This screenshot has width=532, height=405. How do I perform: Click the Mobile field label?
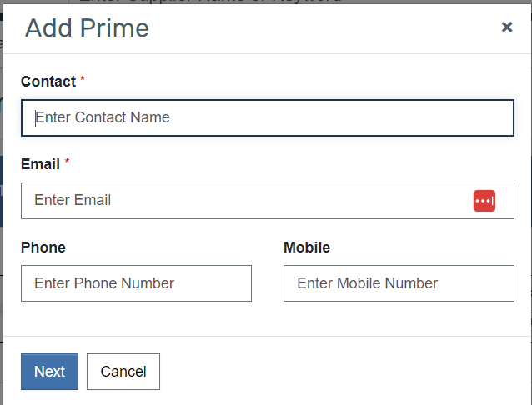click(307, 247)
